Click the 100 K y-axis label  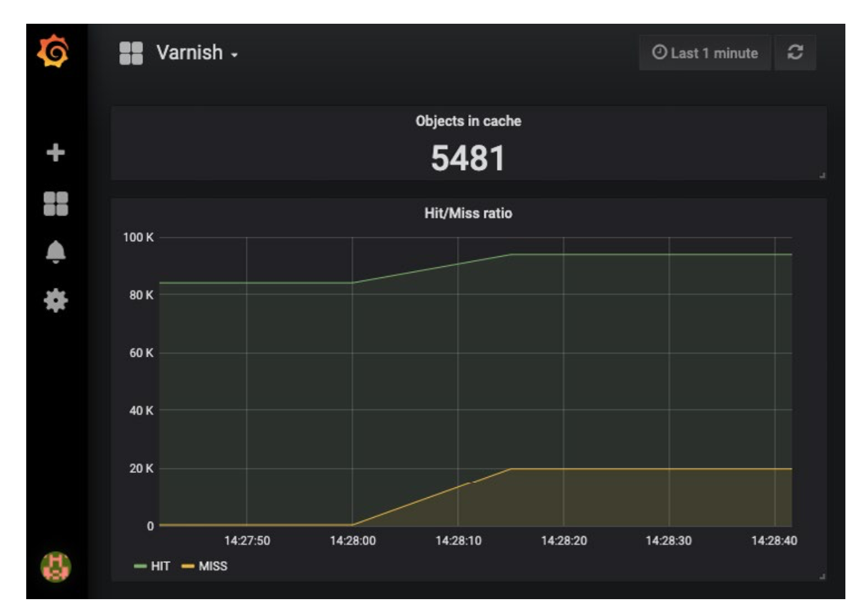coord(138,237)
